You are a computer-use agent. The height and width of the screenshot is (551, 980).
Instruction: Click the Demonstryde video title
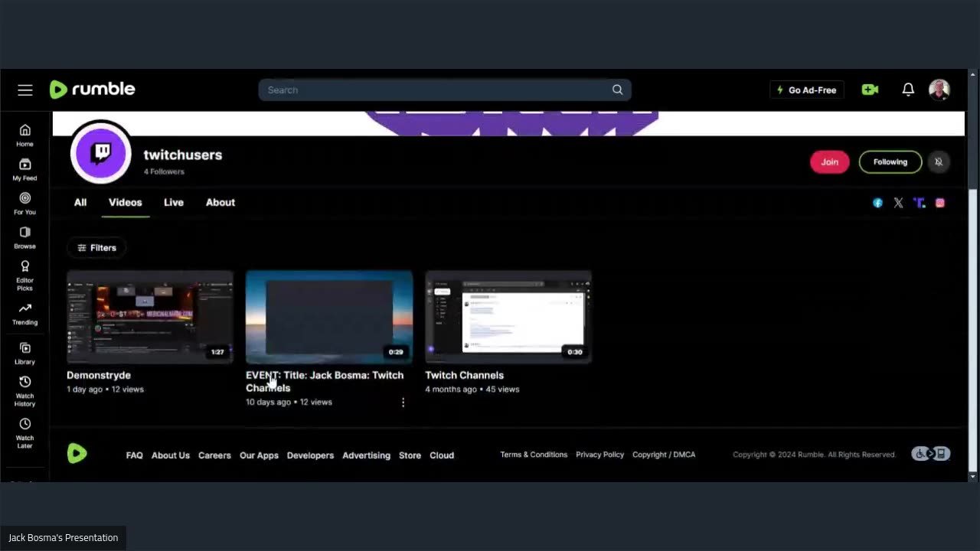click(x=99, y=375)
